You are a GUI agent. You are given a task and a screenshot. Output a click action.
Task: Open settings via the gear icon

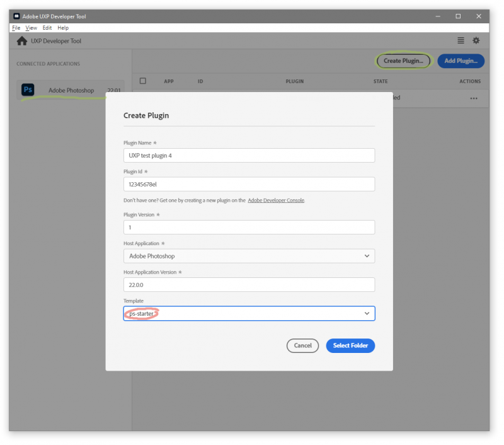pyautogui.click(x=476, y=40)
